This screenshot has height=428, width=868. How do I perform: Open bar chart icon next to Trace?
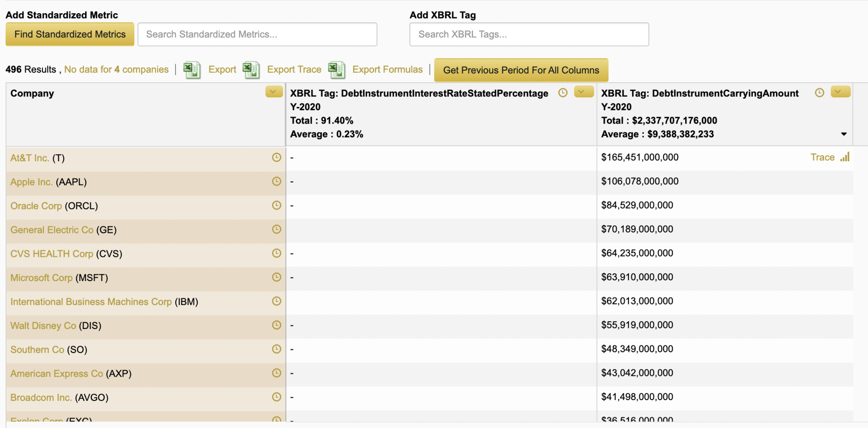(x=845, y=157)
